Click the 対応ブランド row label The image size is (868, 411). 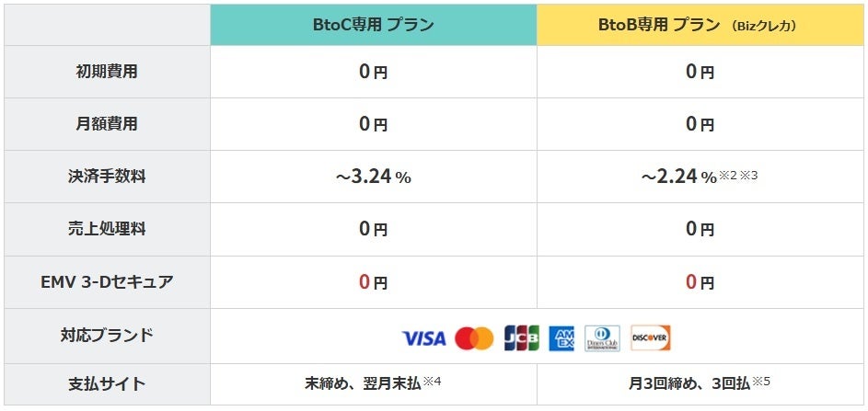click(x=107, y=335)
